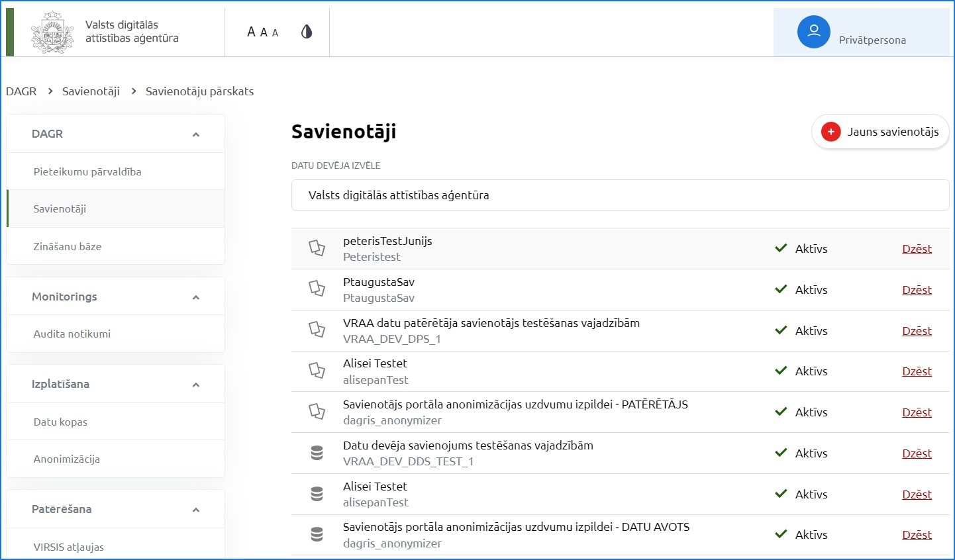Click the consumer icon beside PtaugustaSav
This screenshot has height=560, width=955.
[317, 289]
